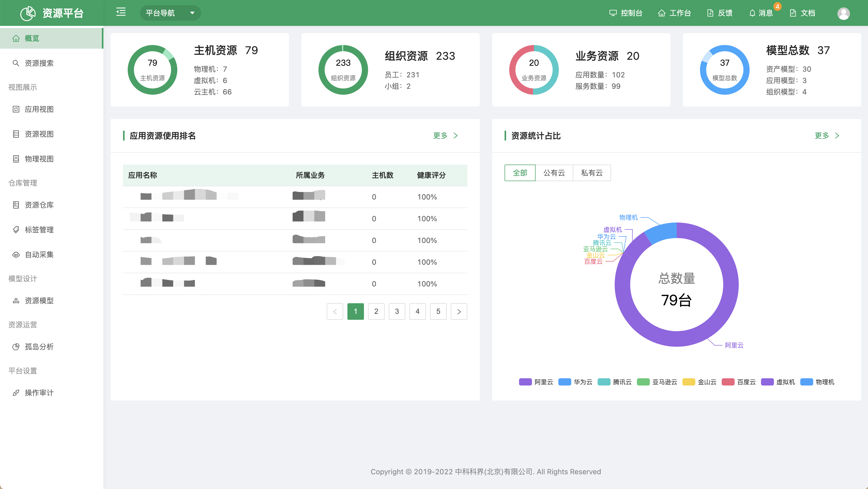Go to next page in pagination
Screen dimensions: 868x489
(459, 311)
